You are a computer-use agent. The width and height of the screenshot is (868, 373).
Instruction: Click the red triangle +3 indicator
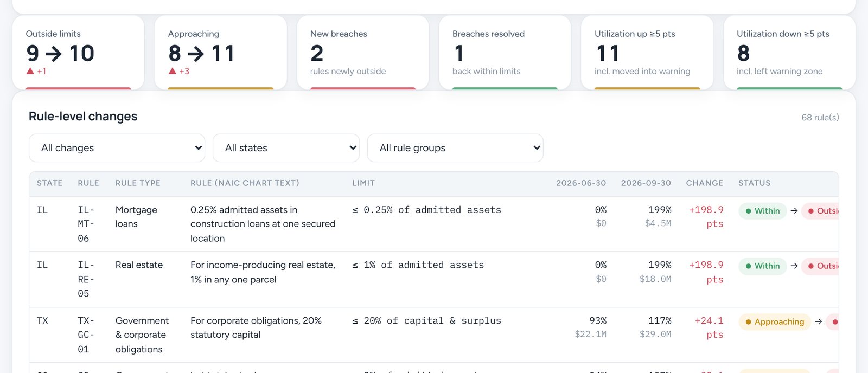click(179, 71)
